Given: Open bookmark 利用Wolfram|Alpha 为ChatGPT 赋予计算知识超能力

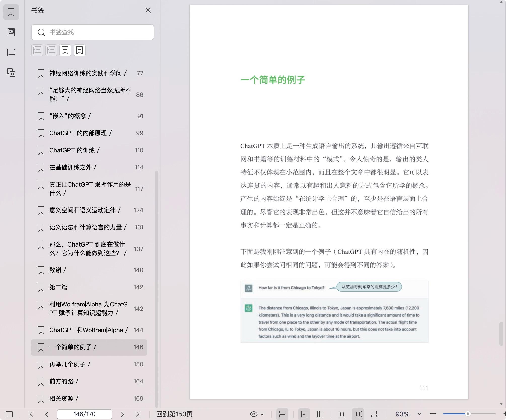Looking at the screenshot, I should click(89, 309).
